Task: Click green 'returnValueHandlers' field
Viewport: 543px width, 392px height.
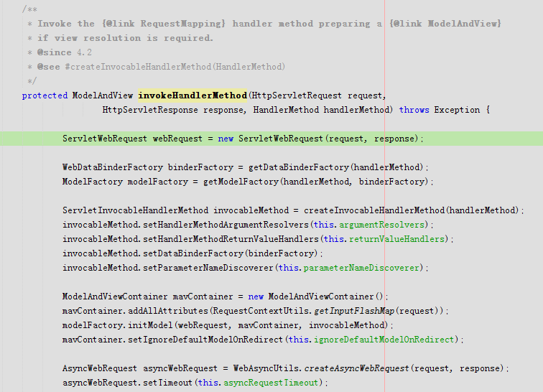Action: pos(396,239)
